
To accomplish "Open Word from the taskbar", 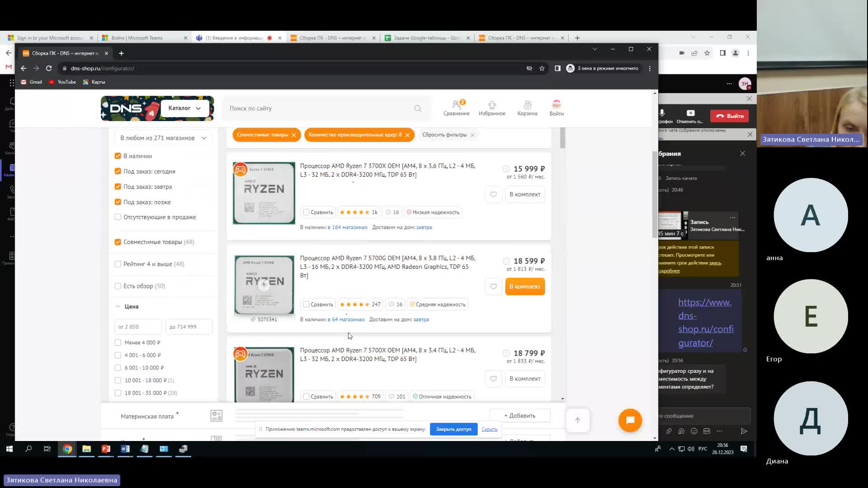I will click(125, 449).
